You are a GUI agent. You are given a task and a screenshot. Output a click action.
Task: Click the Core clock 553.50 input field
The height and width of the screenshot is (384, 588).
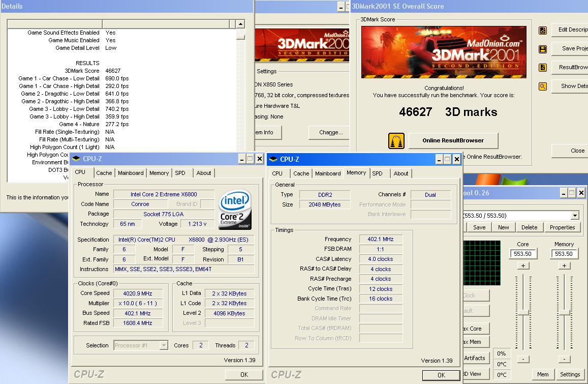523,254
